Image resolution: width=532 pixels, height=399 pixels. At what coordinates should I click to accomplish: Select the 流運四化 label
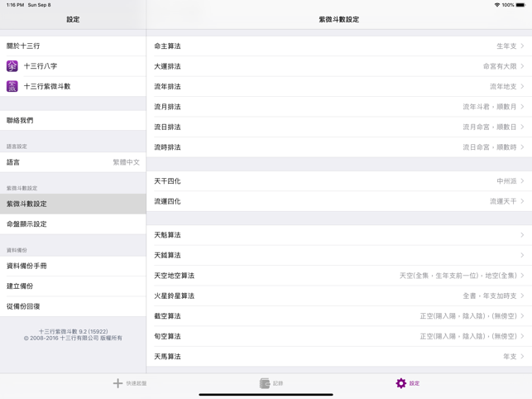[167, 201]
